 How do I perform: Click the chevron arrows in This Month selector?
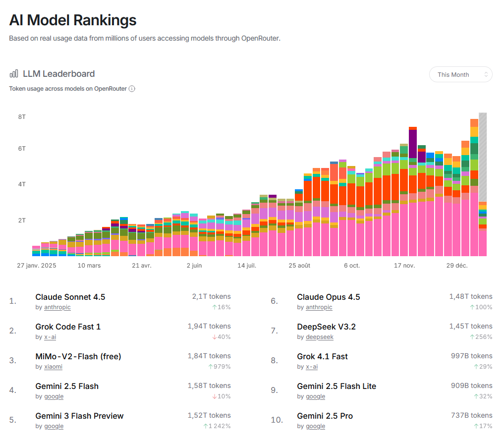(x=486, y=74)
